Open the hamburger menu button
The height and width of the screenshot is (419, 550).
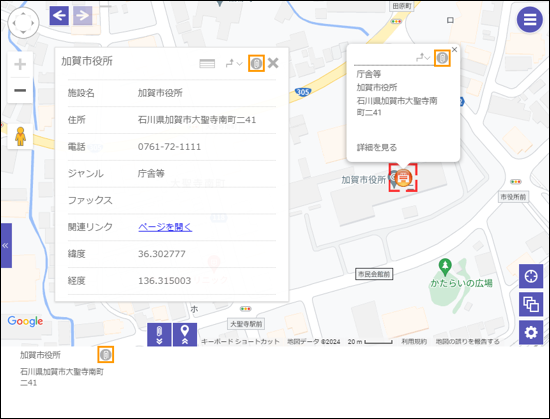(x=530, y=19)
